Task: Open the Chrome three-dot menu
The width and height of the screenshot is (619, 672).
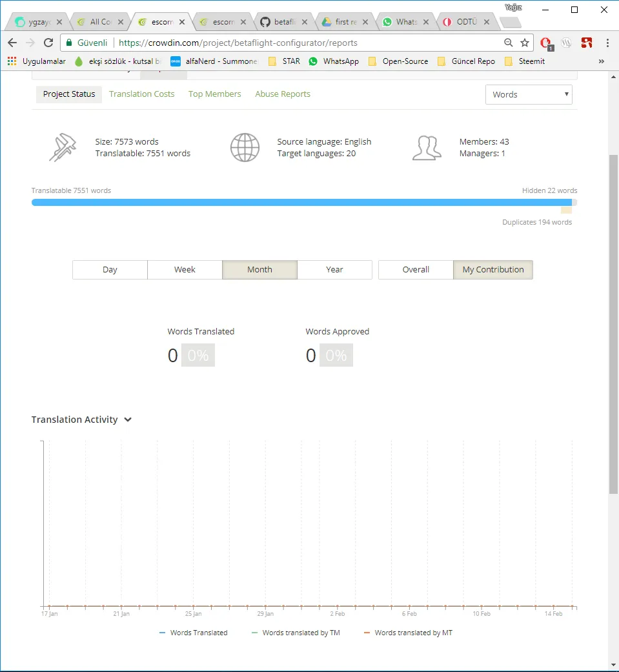Action: tap(607, 43)
